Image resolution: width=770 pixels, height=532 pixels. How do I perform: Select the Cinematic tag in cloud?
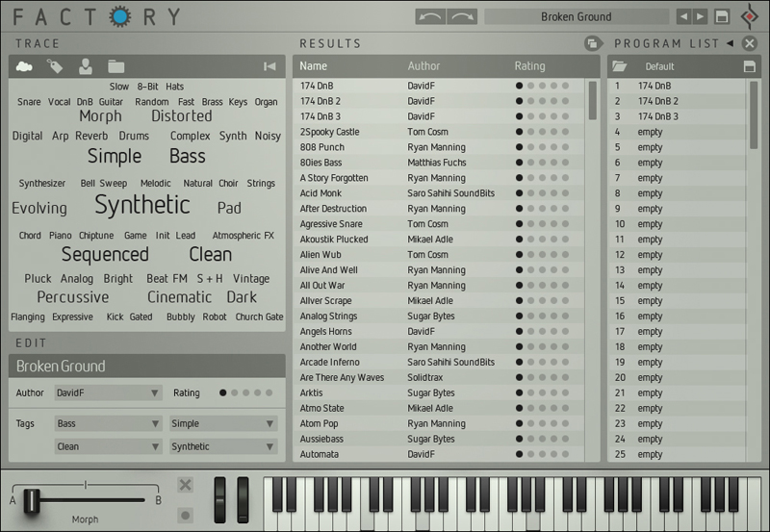(180, 297)
